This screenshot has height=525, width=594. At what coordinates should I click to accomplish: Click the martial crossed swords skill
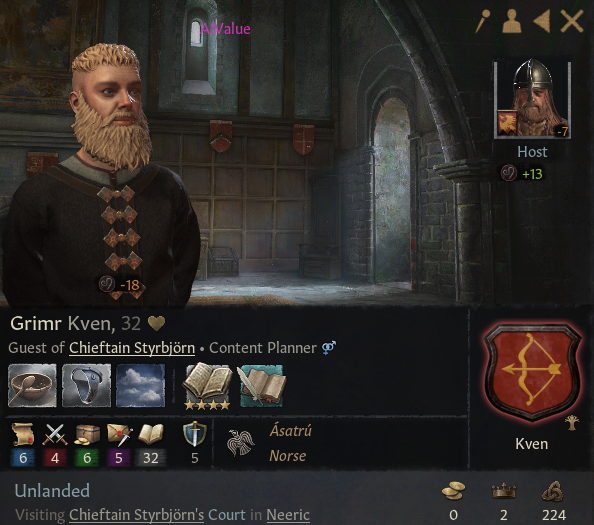pos(55,434)
